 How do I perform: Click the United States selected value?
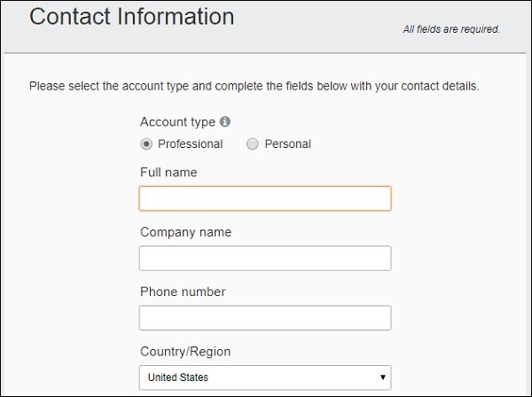click(x=178, y=378)
